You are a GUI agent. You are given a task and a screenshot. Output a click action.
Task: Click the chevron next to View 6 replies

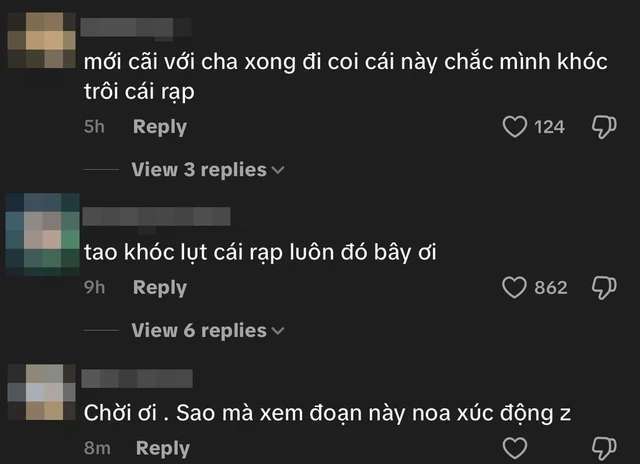click(x=278, y=332)
